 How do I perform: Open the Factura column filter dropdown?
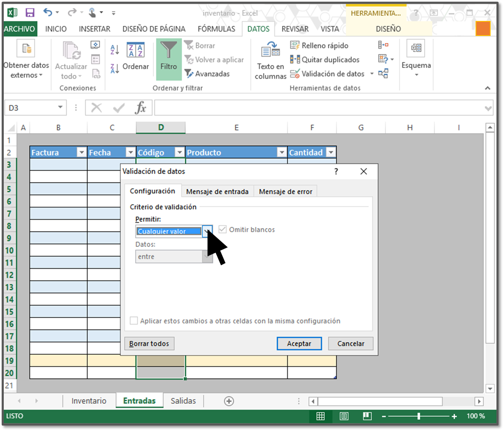tap(82, 152)
